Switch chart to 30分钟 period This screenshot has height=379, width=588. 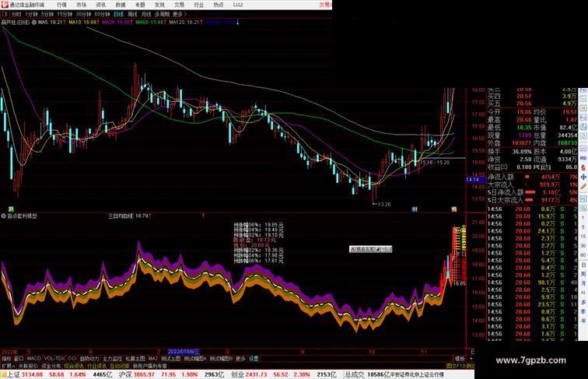tap(83, 14)
